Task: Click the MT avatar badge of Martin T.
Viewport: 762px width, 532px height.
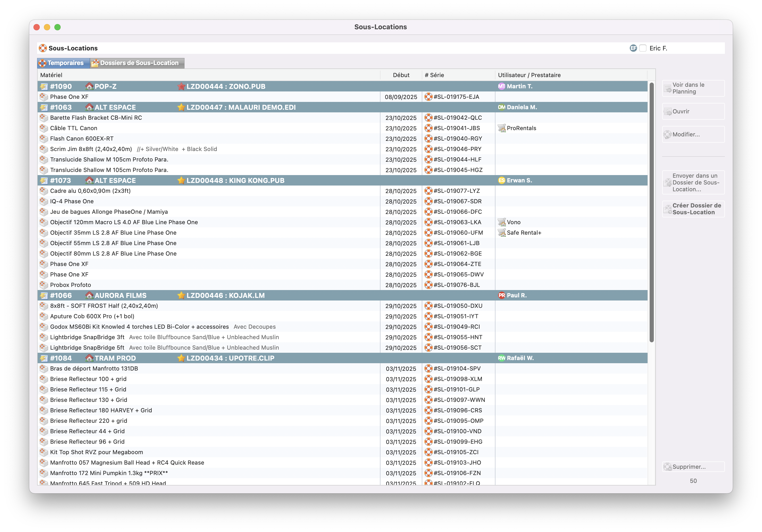Action: [501, 86]
